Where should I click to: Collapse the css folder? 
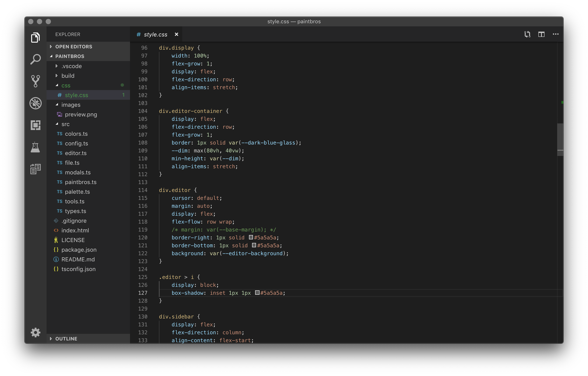[57, 85]
